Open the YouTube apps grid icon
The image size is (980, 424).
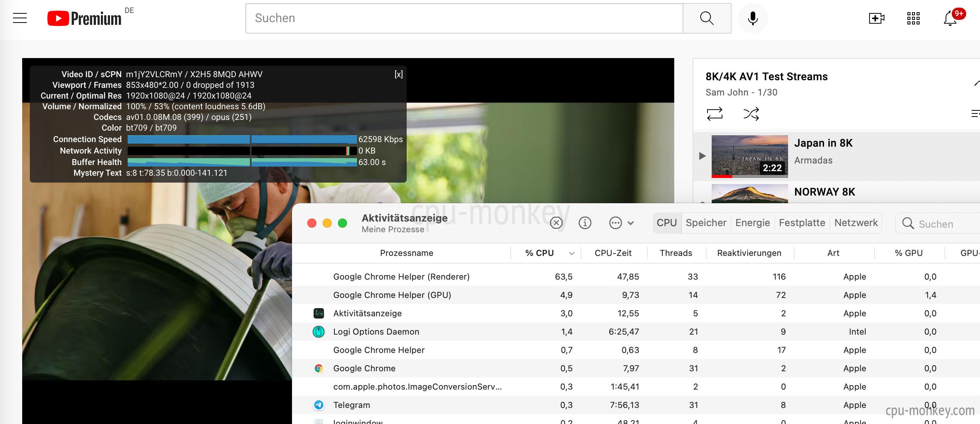[x=913, y=18]
